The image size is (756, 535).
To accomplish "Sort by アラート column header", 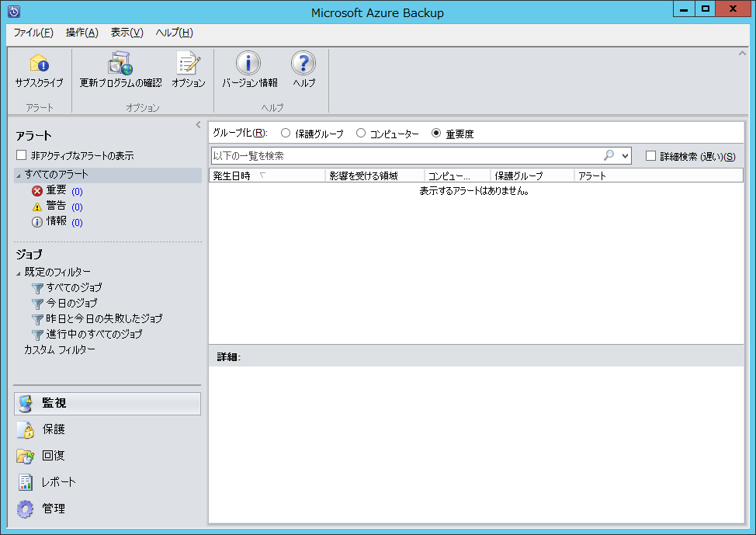I will point(659,175).
